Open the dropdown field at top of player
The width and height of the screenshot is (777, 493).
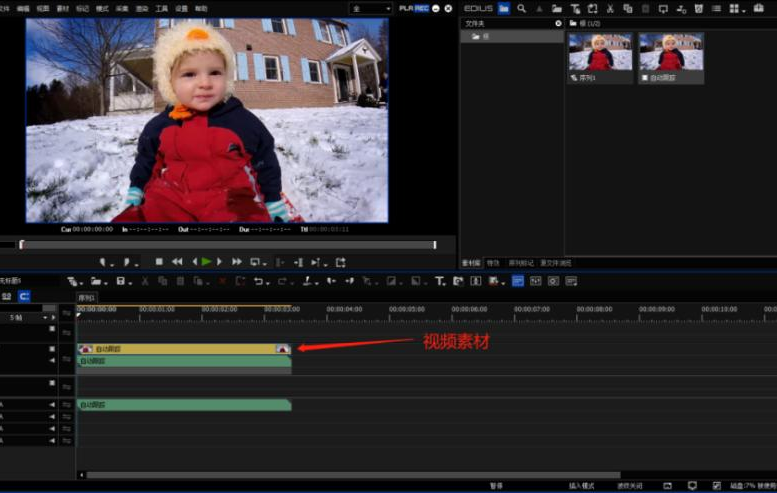[x=371, y=8]
